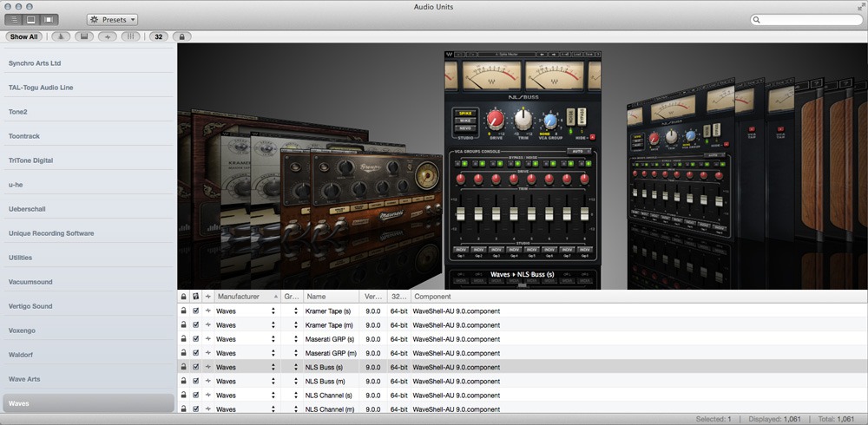Switch to the list-only view icon
Screen dimensions: 868x425
coord(14,20)
